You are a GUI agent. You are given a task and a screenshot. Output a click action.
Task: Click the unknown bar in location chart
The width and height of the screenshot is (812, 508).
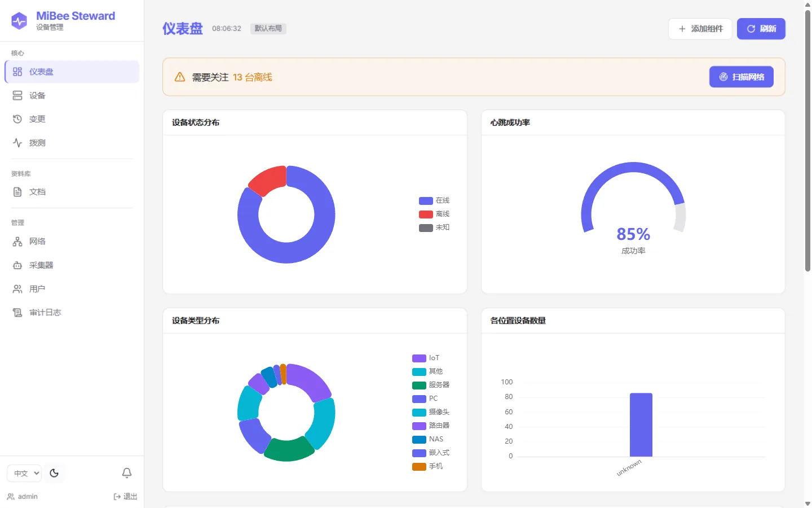click(x=641, y=424)
